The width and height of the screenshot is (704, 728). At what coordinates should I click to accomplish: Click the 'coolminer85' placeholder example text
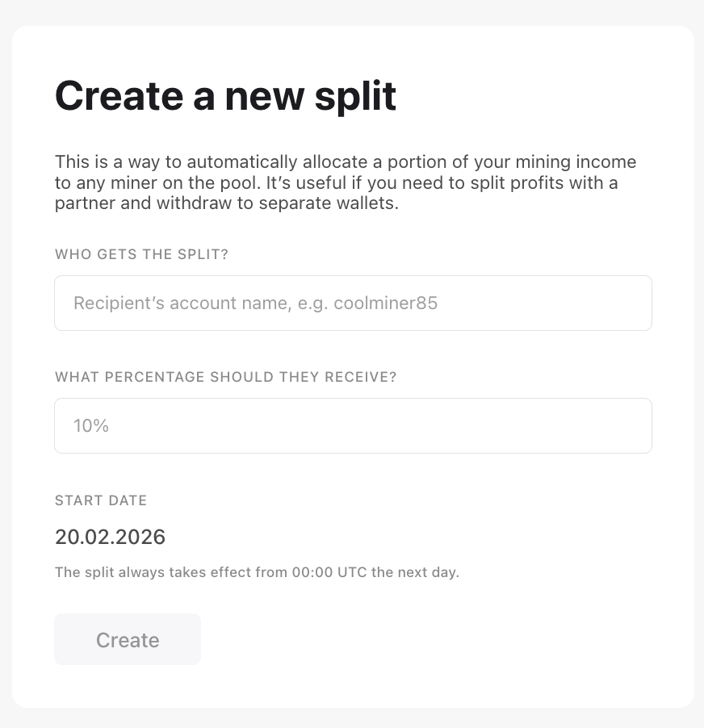[386, 303]
